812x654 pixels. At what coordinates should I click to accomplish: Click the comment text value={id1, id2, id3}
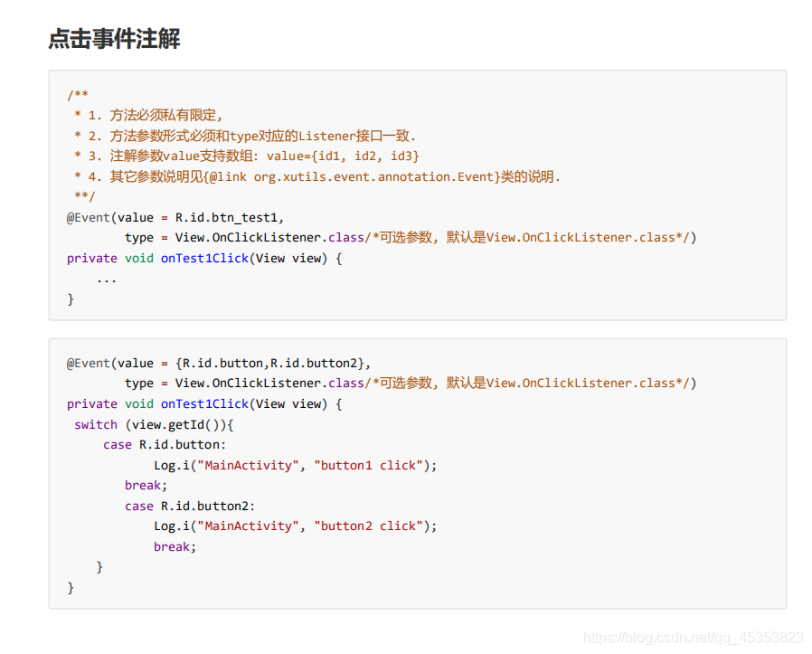[343, 156]
